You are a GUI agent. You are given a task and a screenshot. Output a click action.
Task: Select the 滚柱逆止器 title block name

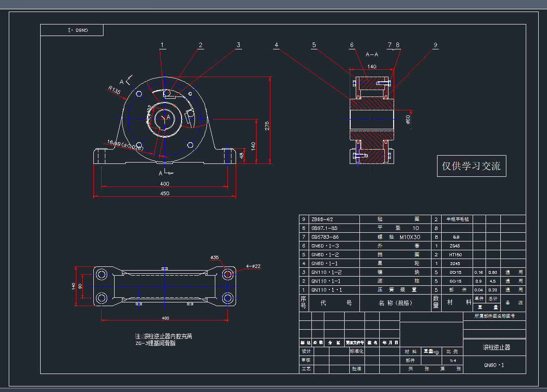tap(494, 347)
